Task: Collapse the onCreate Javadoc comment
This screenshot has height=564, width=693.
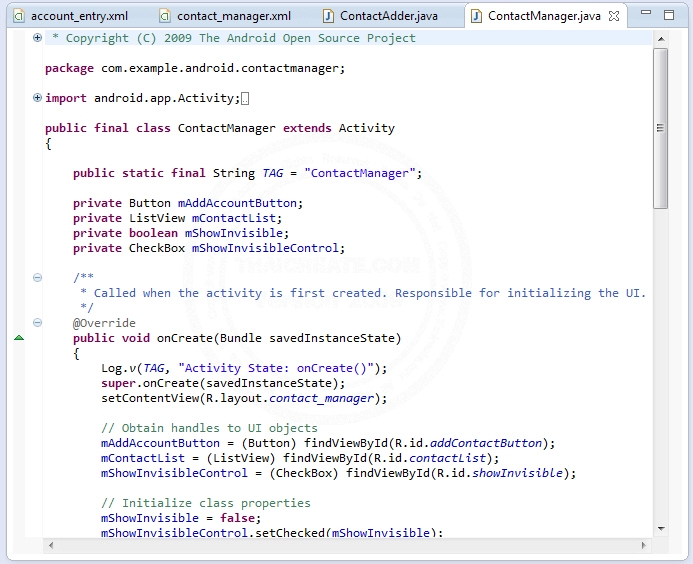Action: point(38,278)
